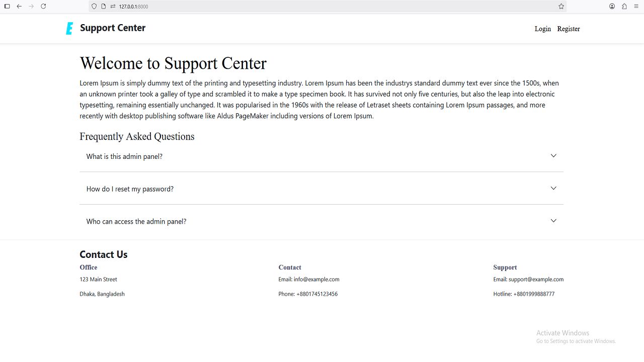This screenshot has height=362, width=644.
Task: Bookmark this page with the star
Action: point(561,7)
